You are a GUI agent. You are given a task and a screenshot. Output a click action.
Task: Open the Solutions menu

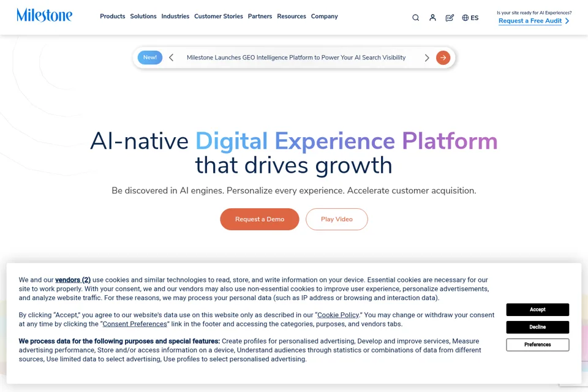pos(143,16)
